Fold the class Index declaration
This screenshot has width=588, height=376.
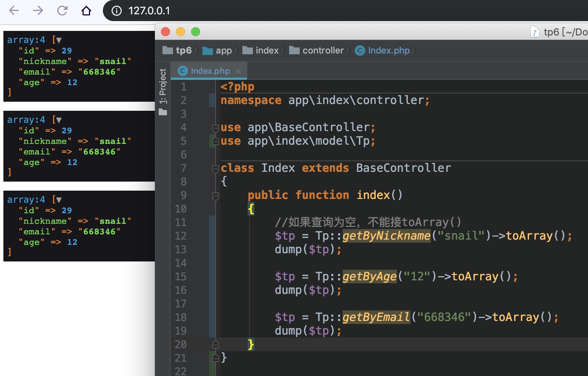(215, 169)
